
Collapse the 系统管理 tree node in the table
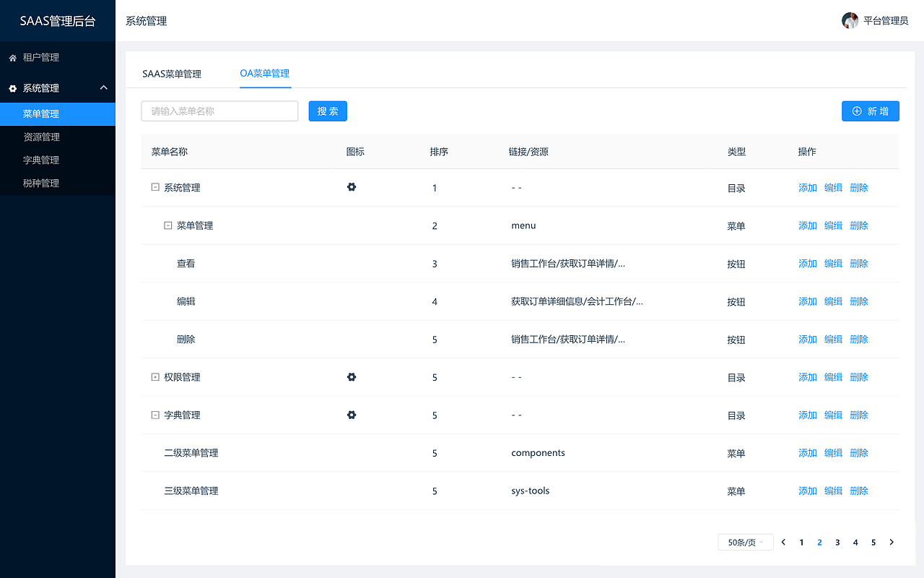point(154,186)
